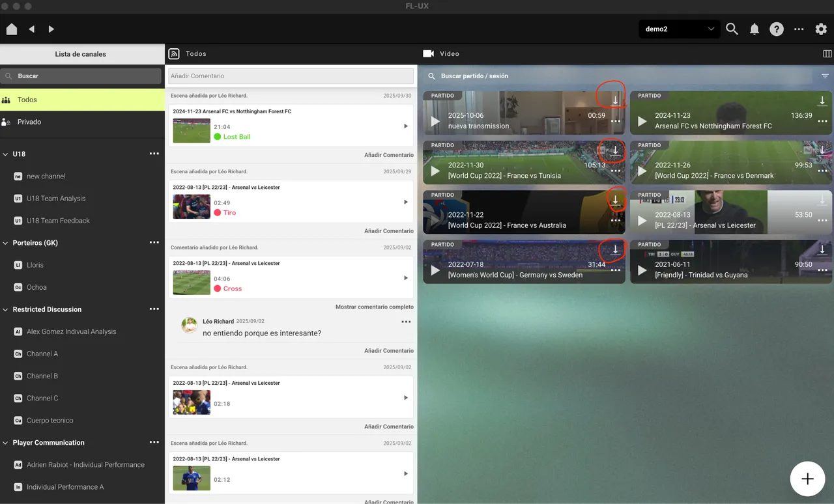Play the Lost Ball scene at 21:04
Screen dimensions: 834x504
tap(406, 126)
